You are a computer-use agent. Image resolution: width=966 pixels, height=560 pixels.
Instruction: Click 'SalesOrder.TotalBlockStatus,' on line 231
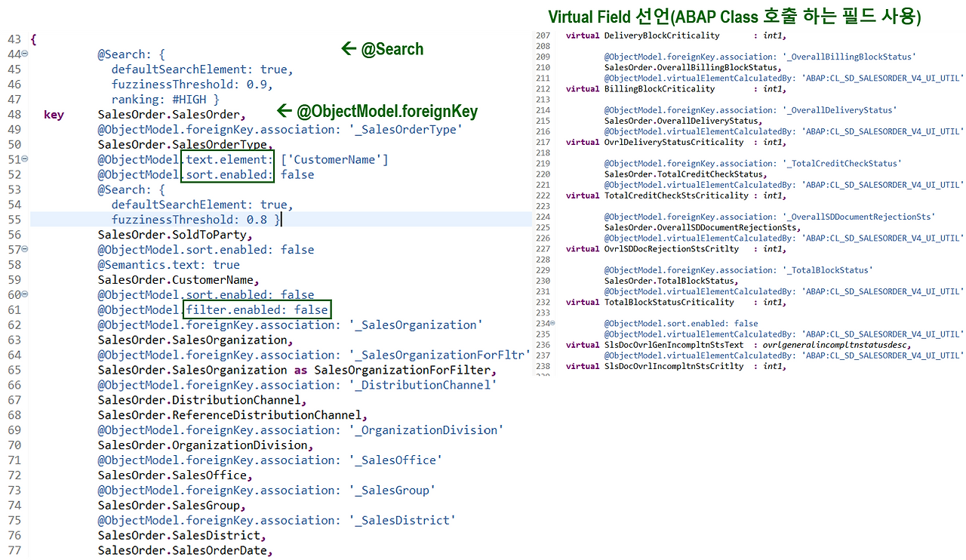671,281
